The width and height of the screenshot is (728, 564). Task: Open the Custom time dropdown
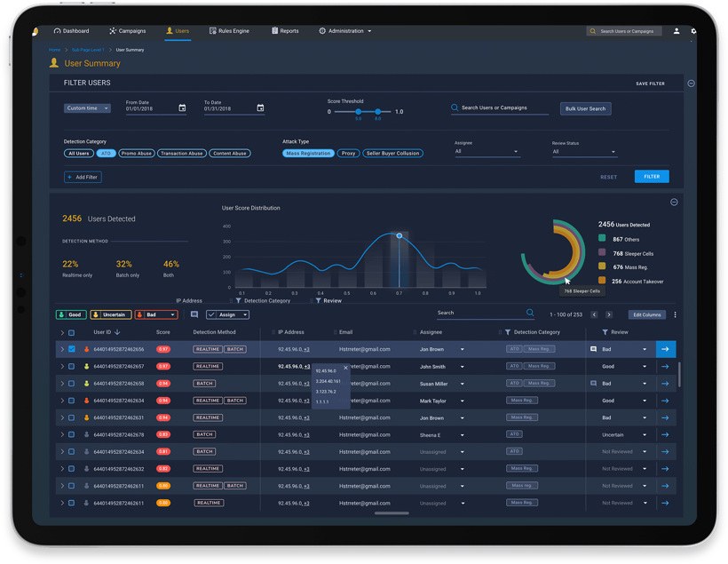tap(87, 108)
